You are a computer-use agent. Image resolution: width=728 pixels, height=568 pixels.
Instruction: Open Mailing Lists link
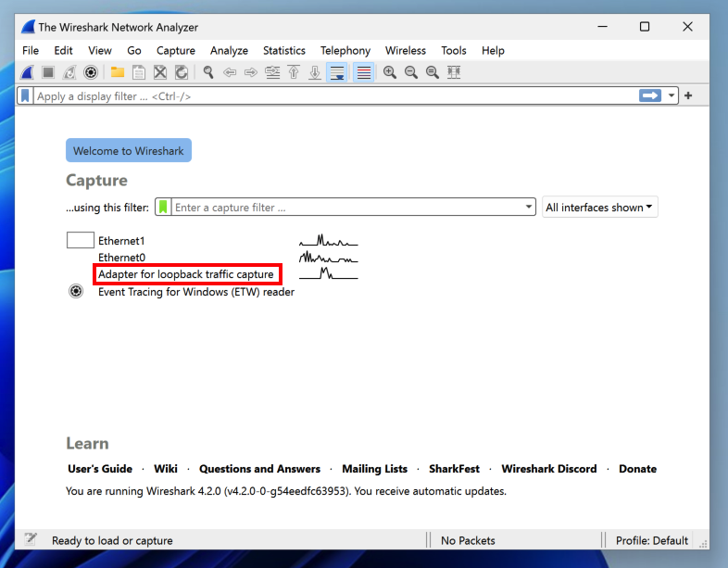coord(375,469)
